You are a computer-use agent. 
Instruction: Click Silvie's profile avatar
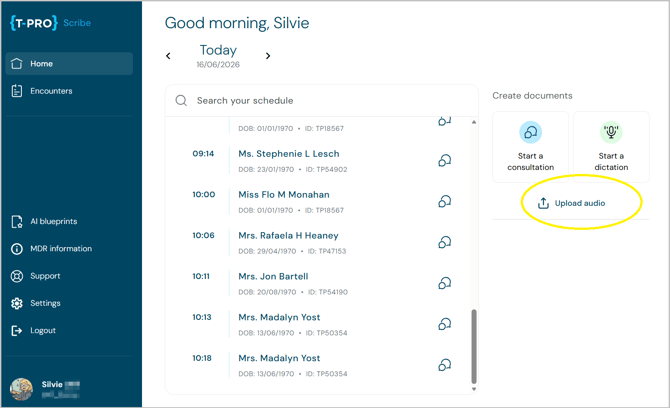[x=21, y=389]
